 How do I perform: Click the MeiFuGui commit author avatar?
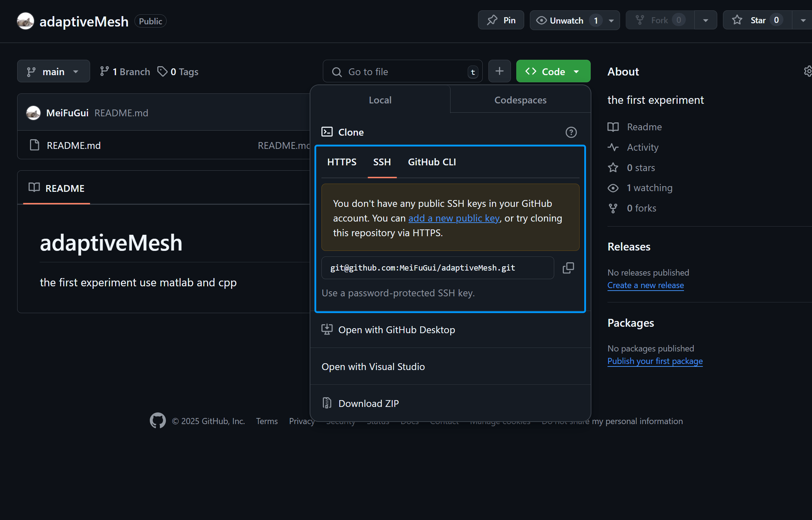[34, 113]
